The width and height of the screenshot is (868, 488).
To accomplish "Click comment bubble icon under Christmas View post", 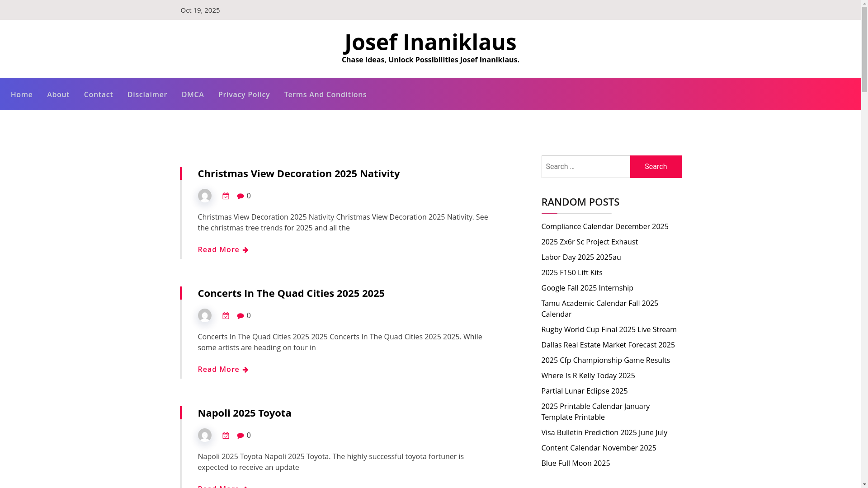I will coord(241,196).
